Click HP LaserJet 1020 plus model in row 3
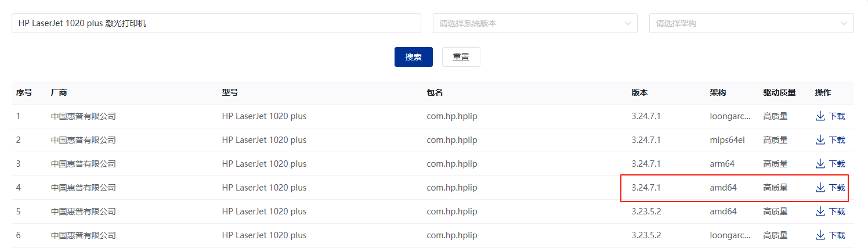Screen dimensions: 868x251 coord(264,164)
